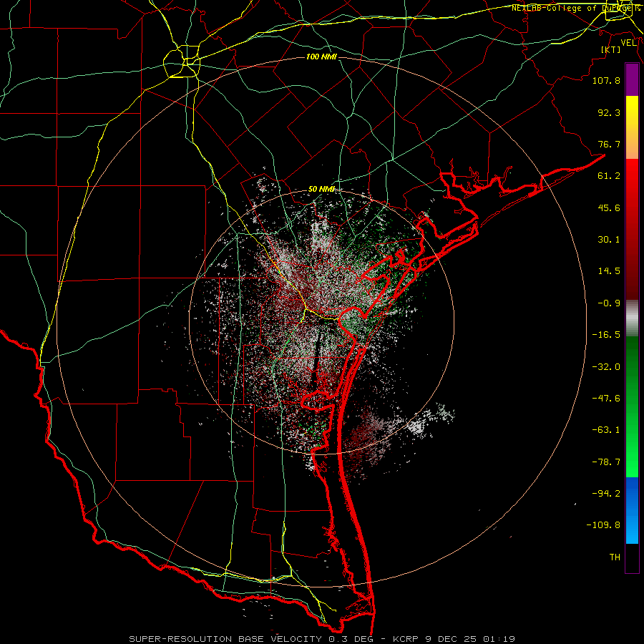Click the gray near-zero segment of color bar

click(x=632, y=318)
